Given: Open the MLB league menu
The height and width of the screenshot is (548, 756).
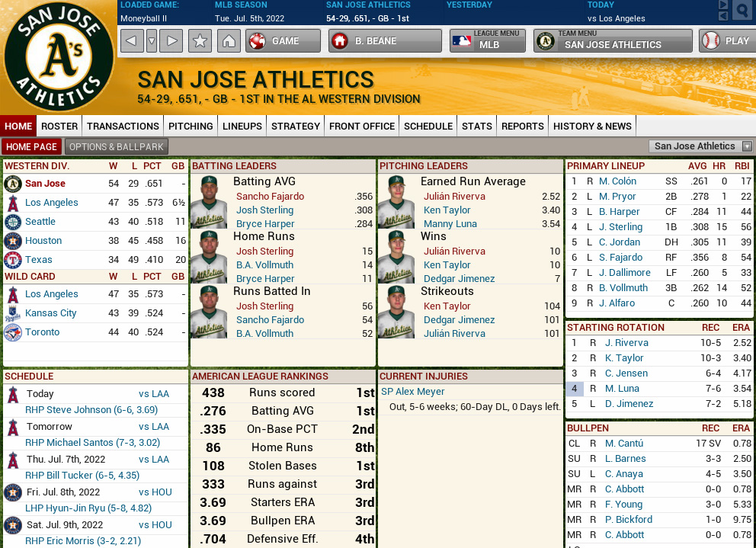Looking at the screenshot, I should (488, 41).
